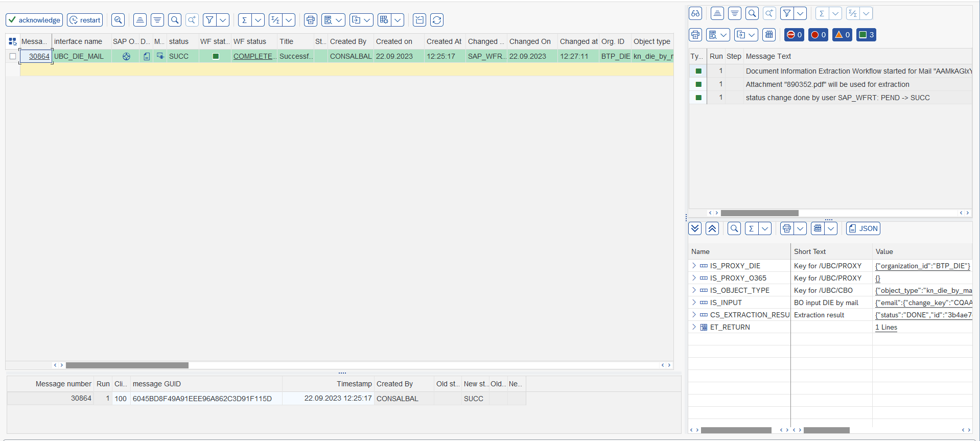Select the 'status change done by user' log message
980x441 pixels.
[x=837, y=98]
